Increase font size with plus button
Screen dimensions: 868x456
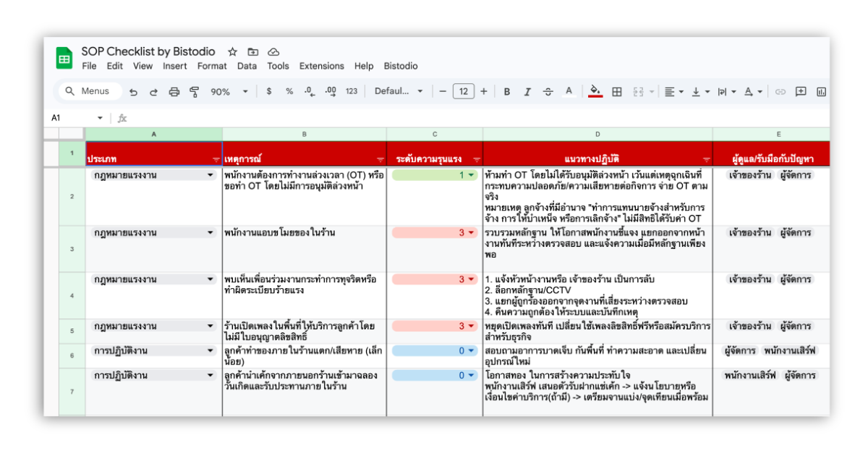click(x=484, y=92)
